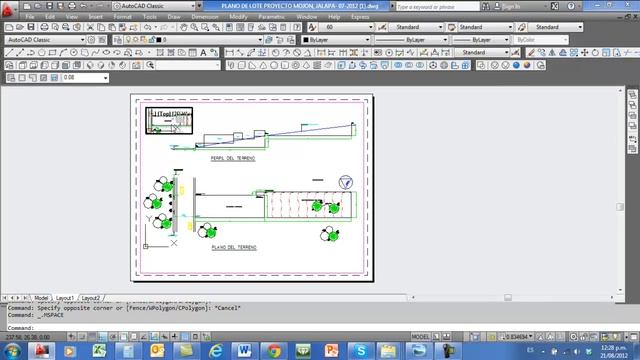Viewport: 640px width, 360px height.
Task: Select the Polygon draw tool
Action: [x=42, y=53]
